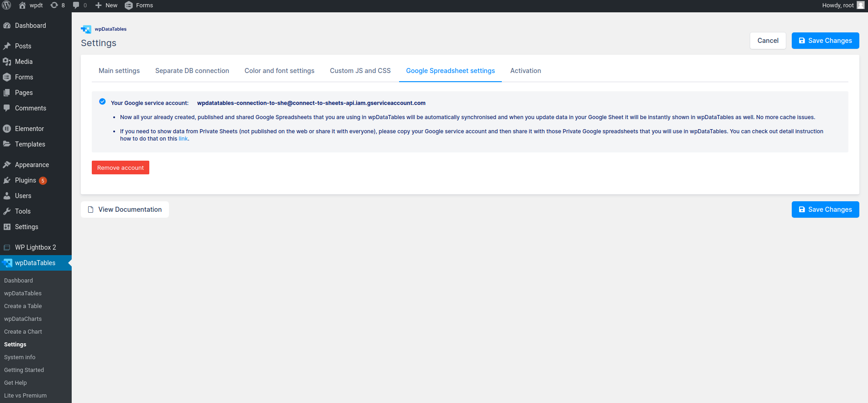The height and width of the screenshot is (403, 868).
Task: Open Color and font settings tab
Action: (x=279, y=71)
